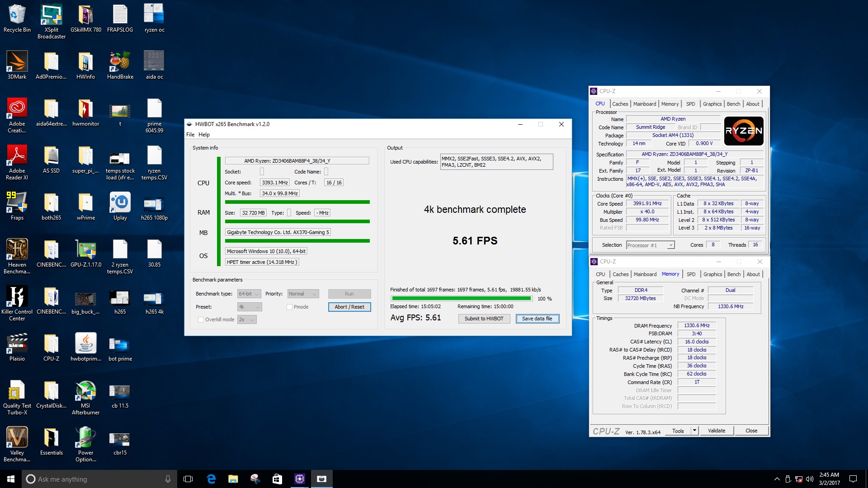Click the volume icon in system tray

pyautogui.click(x=810, y=479)
